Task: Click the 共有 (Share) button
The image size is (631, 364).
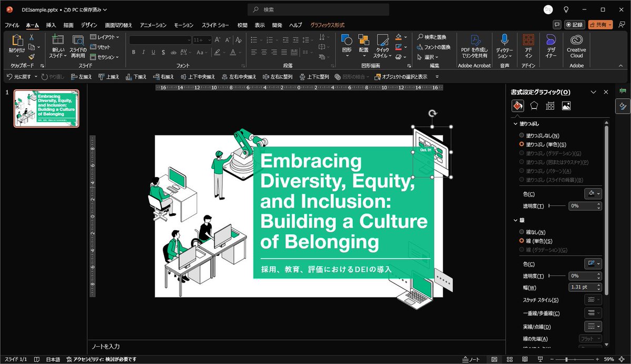Action: tap(601, 25)
